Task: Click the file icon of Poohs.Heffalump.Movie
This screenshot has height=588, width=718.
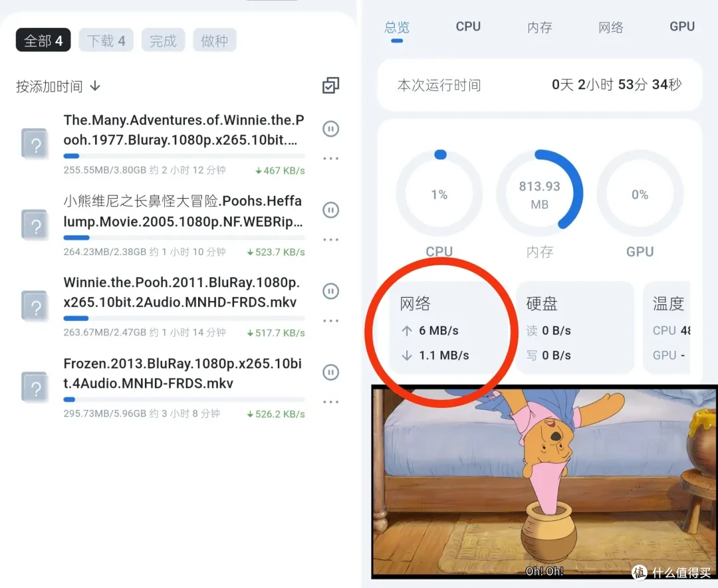Action: [35, 225]
